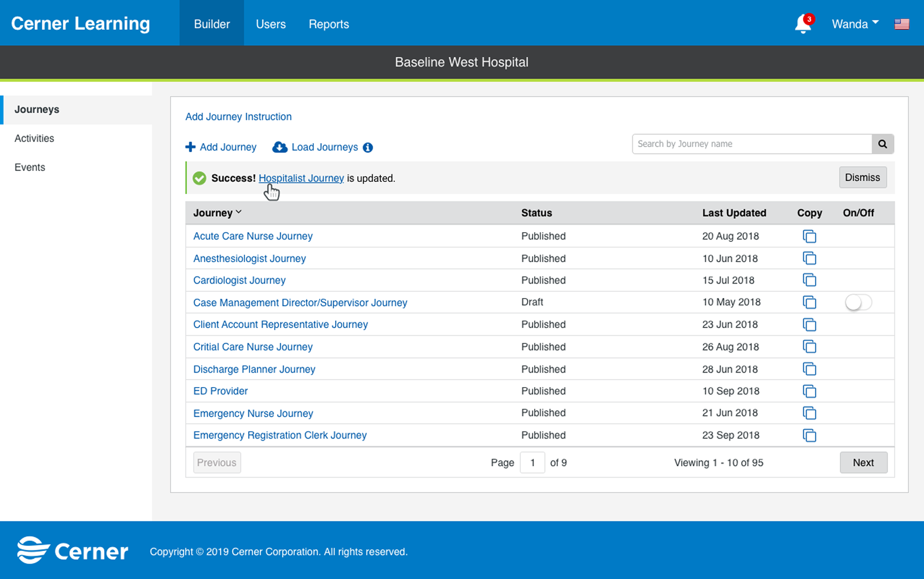
Task: Click the Search by Journey name field
Action: coord(752,144)
